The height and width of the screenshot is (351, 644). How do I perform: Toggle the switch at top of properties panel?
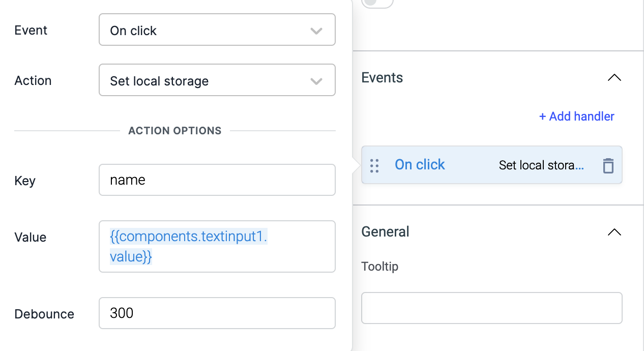[377, 3]
